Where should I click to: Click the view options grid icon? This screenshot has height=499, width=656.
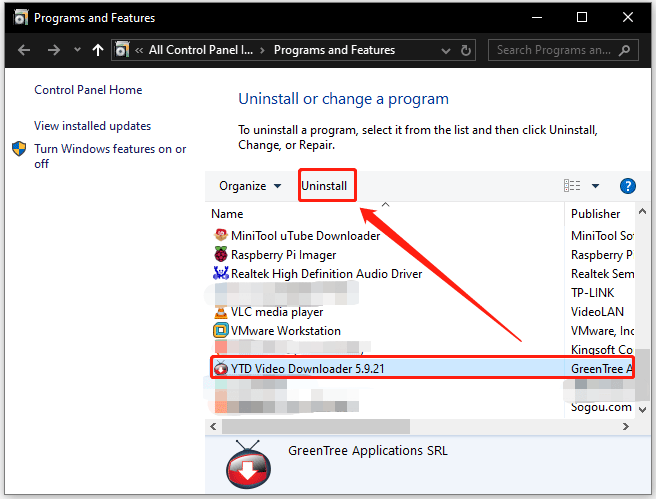(572, 186)
